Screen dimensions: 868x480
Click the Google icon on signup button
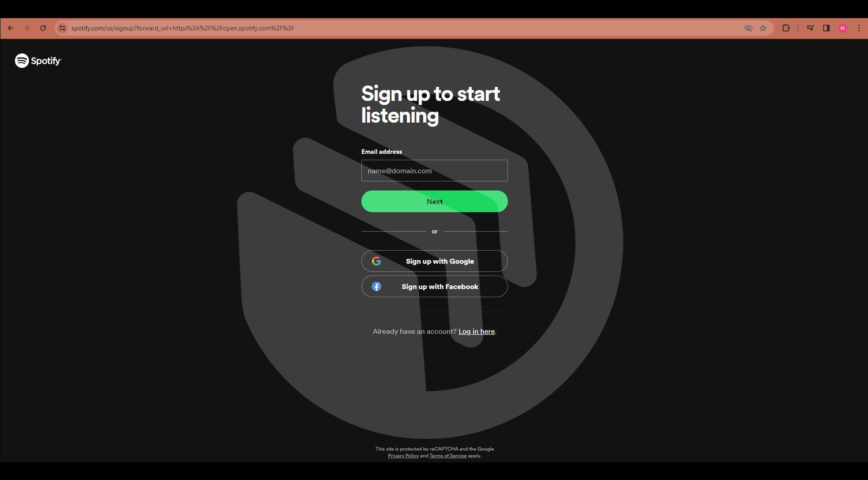[x=376, y=261]
